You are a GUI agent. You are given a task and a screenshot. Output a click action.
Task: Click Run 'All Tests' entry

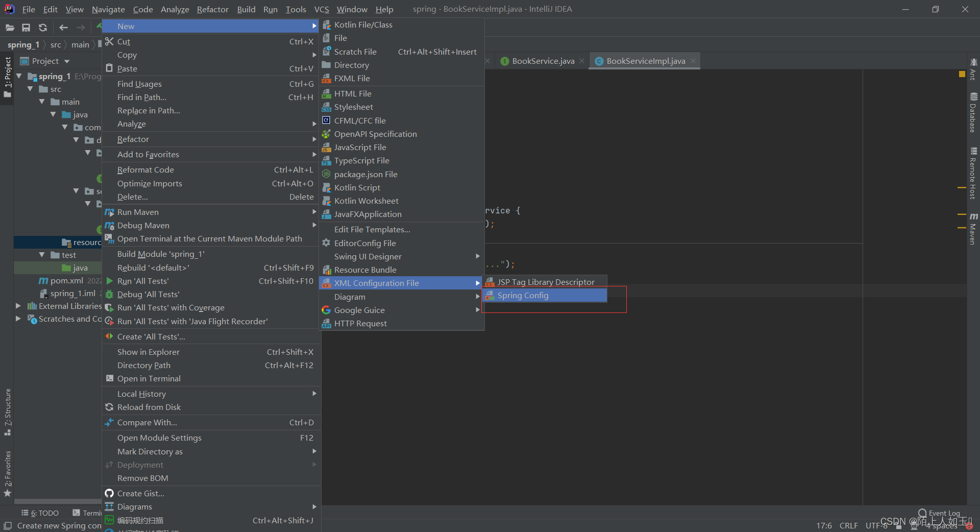pyautogui.click(x=211, y=281)
